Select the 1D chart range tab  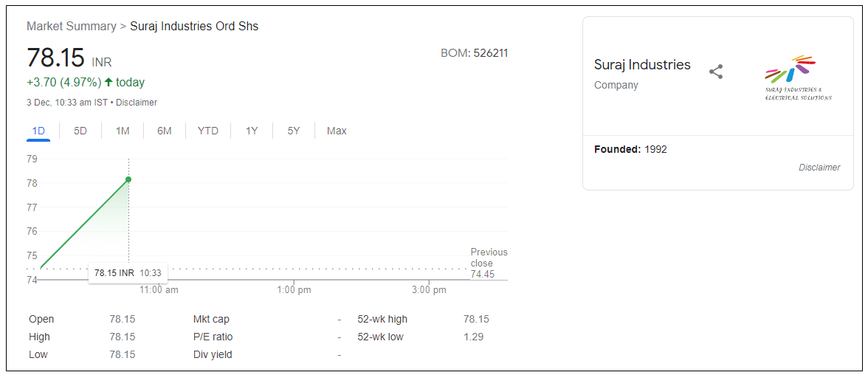(x=38, y=131)
